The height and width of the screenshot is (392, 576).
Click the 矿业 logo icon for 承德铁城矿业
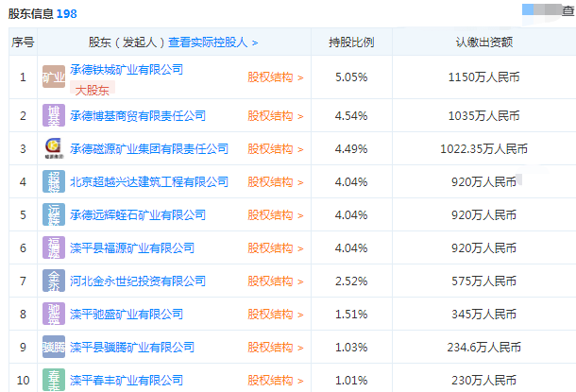click(x=54, y=77)
